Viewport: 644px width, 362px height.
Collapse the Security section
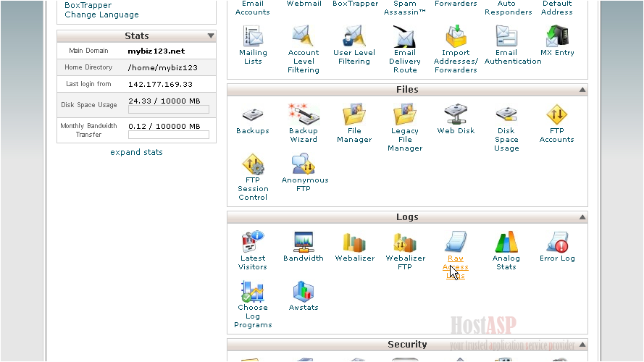(x=582, y=345)
